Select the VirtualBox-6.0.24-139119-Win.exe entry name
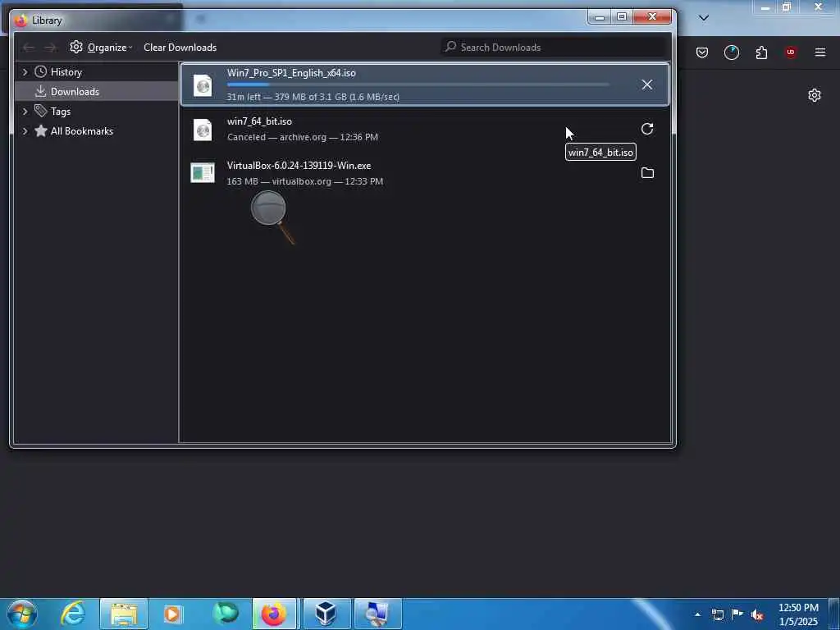840x630 pixels. coord(299,166)
